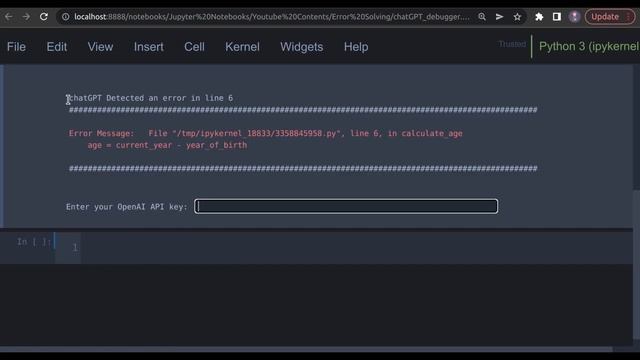Open the Jupyter File menu
640x360 pixels.
tap(16, 47)
